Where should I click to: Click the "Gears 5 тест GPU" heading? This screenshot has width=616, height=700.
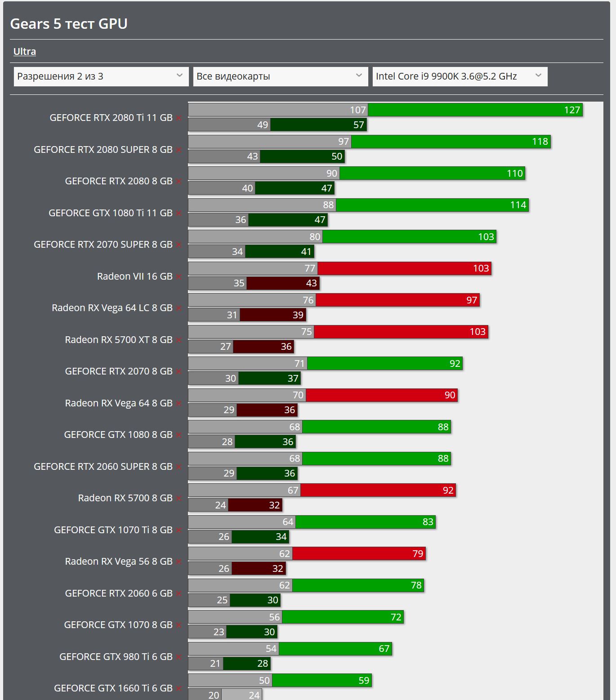click(x=69, y=24)
